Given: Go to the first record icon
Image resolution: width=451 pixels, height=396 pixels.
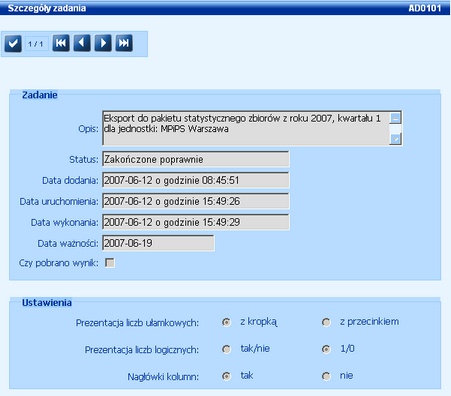Looking at the screenshot, I should point(61,43).
